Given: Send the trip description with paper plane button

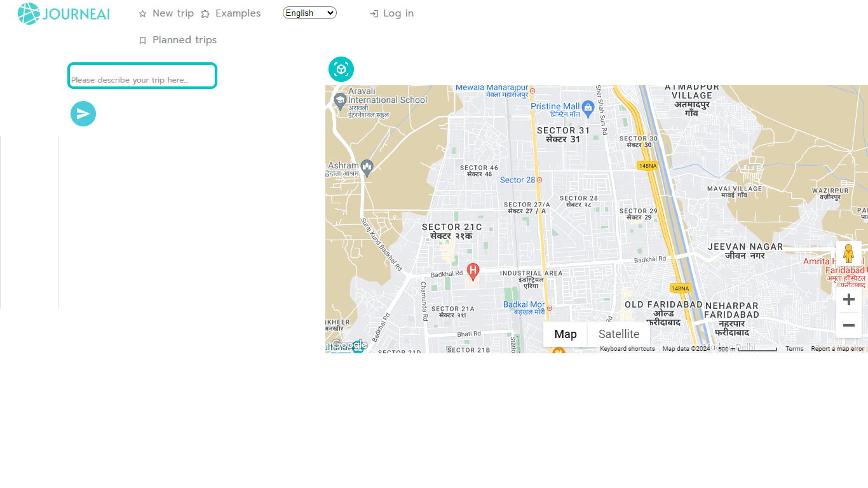Looking at the screenshot, I should tap(83, 114).
